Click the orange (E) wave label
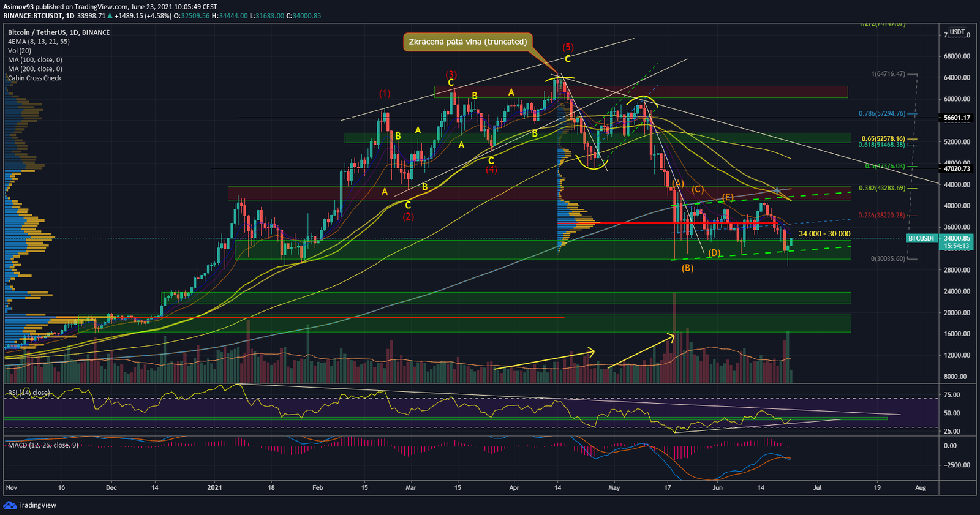The image size is (980, 515). tap(728, 197)
